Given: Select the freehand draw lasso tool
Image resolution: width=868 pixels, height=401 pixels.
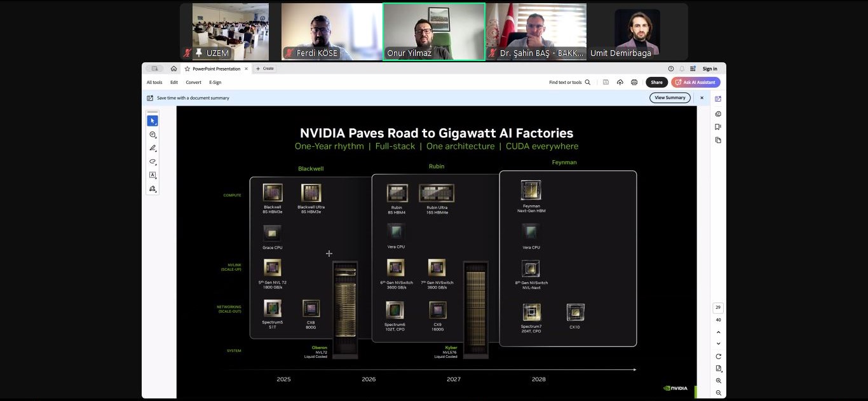Looking at the screenshot, I should pyautogui.click(x=153, y=161).
